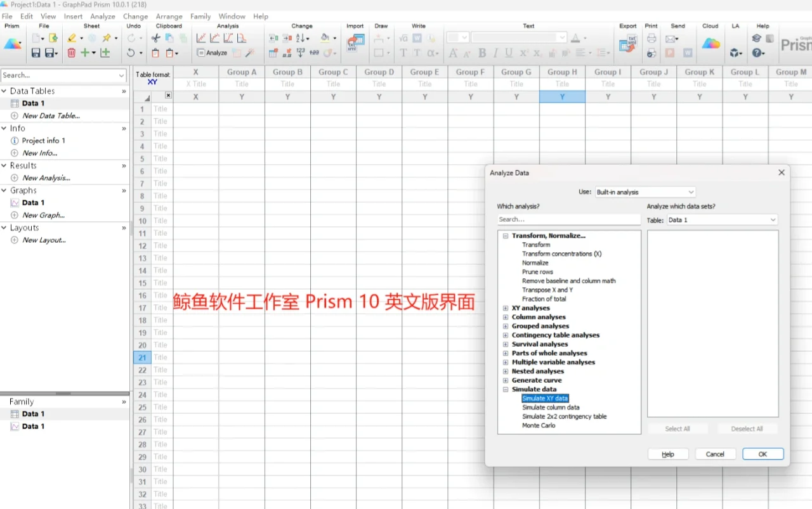
Task: Select Data 1 graph under Graphs
Action: coord(33,203)
